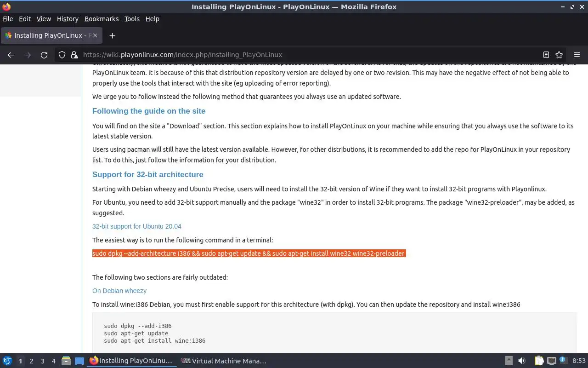
Task: Open the Help menu
Action: (152, 19)
